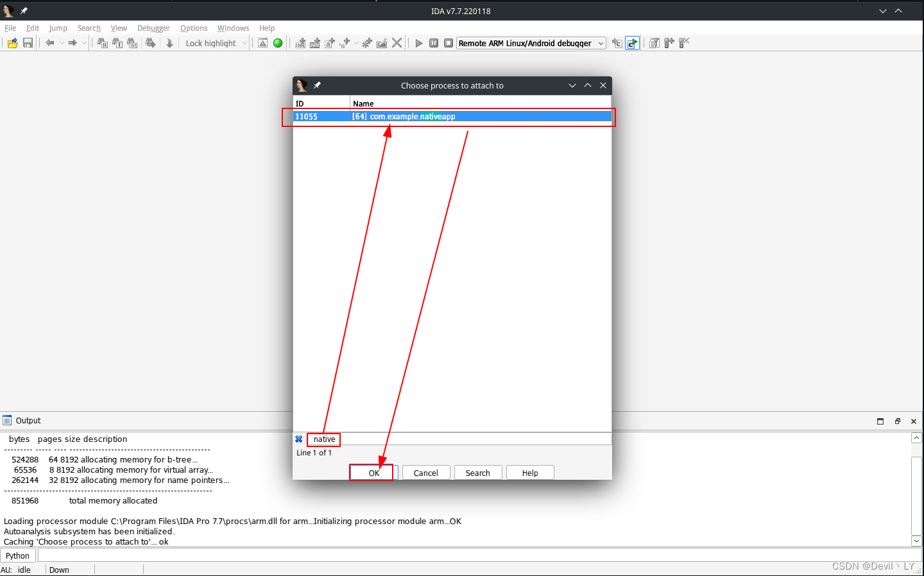Select process com.example.nativeapp row

[452, 117]
